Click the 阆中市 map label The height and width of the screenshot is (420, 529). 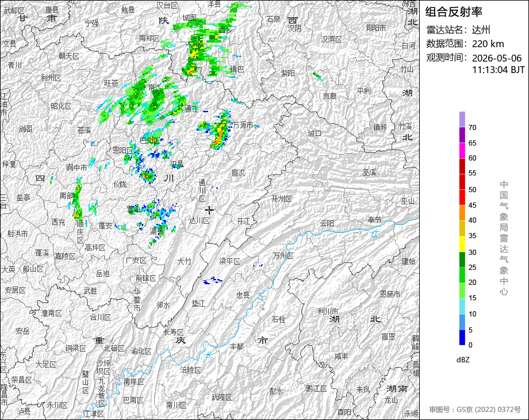pos(76,167)
